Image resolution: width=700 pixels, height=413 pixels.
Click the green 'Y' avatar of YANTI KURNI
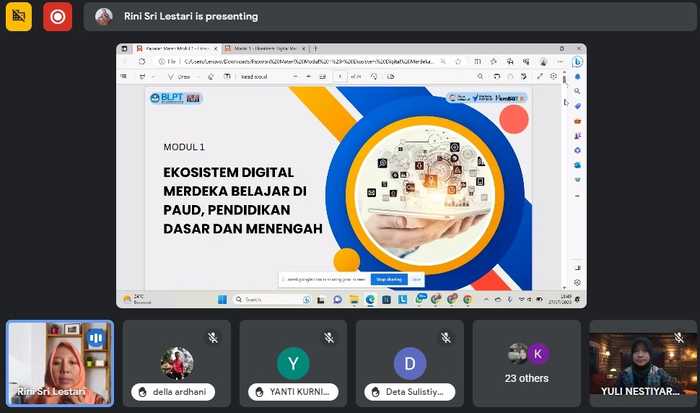[x=293, y=363]
